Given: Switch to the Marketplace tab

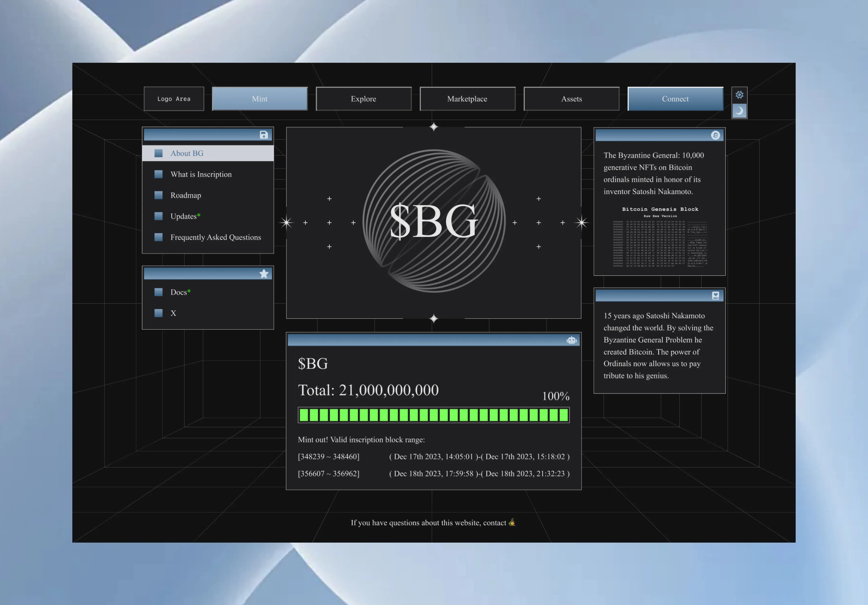Looking at the screenshot, I should tap(467, 99).
